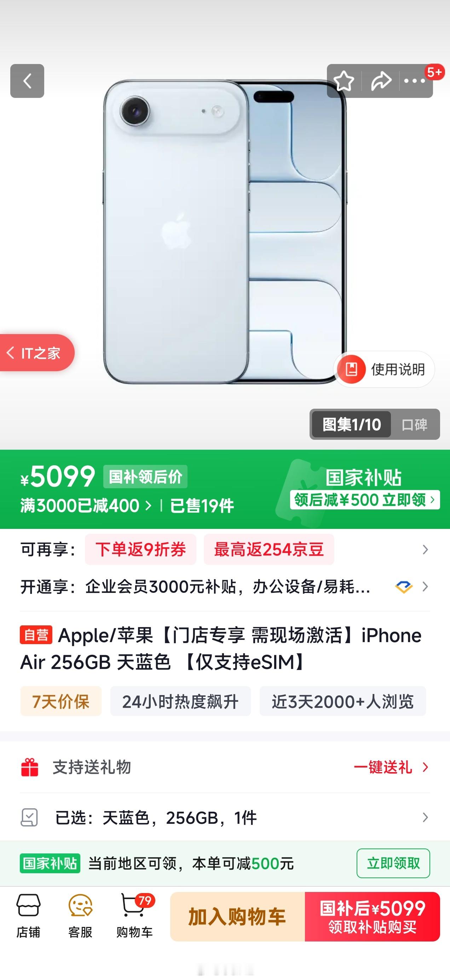Open the 店铺 store icon
450x980 pixels.
[28, 916]
